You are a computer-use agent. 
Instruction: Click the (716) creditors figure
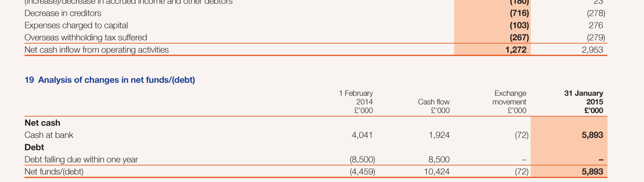(519, 13)
